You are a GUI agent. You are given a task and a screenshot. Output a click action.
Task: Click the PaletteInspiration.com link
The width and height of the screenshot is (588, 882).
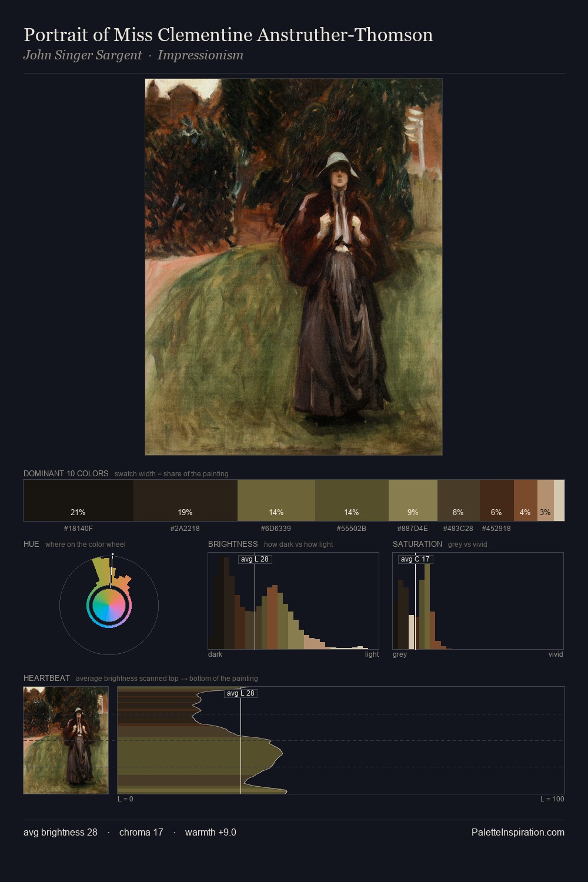pos(518,832)
